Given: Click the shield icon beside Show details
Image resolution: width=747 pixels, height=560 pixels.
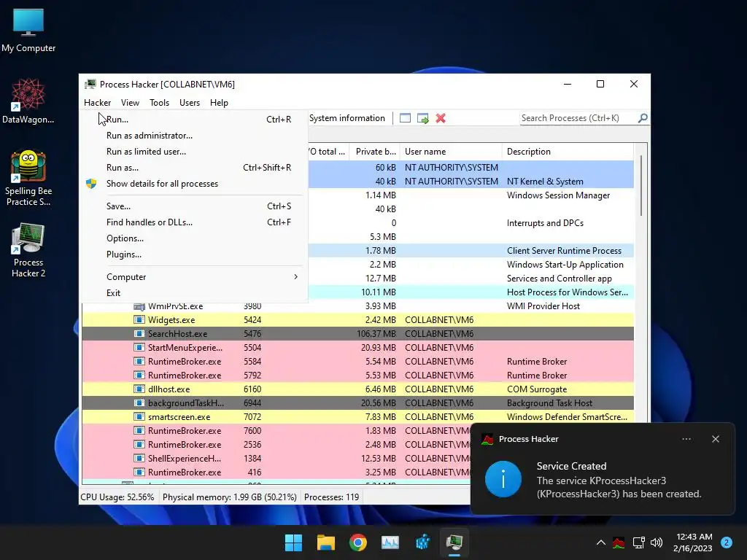Looking at the screenshot, I should (91, 184).
